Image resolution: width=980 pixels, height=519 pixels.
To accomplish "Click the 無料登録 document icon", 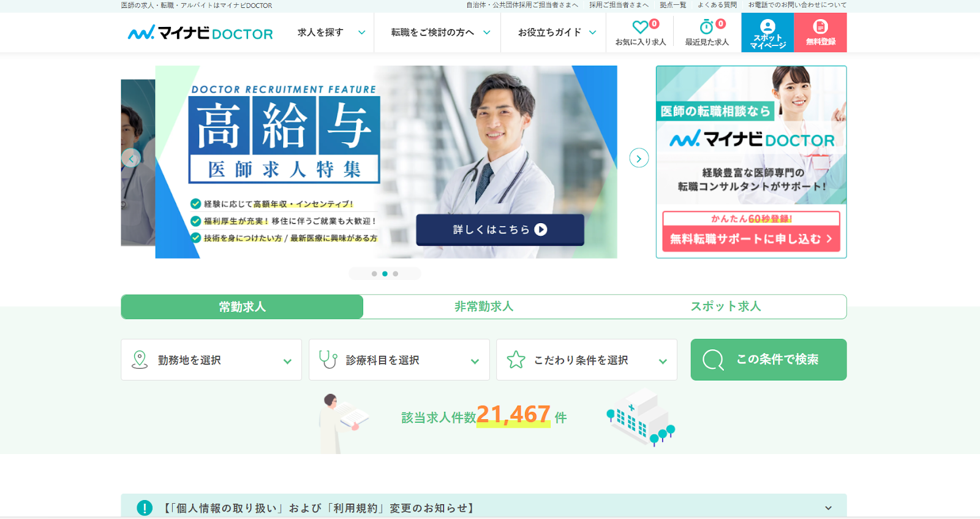I will [x=820, y=27].
